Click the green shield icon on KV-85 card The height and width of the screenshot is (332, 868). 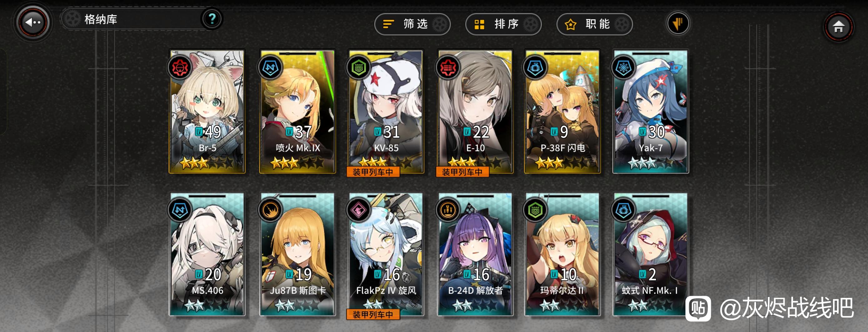pos(358,67)
